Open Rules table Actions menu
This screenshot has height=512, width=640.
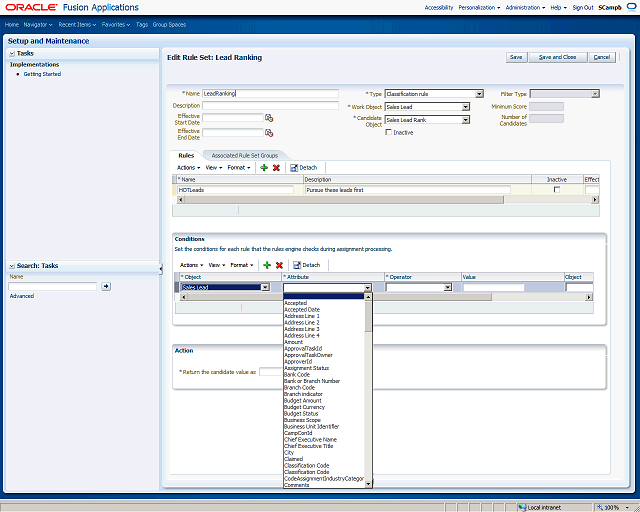pos(188,168)
